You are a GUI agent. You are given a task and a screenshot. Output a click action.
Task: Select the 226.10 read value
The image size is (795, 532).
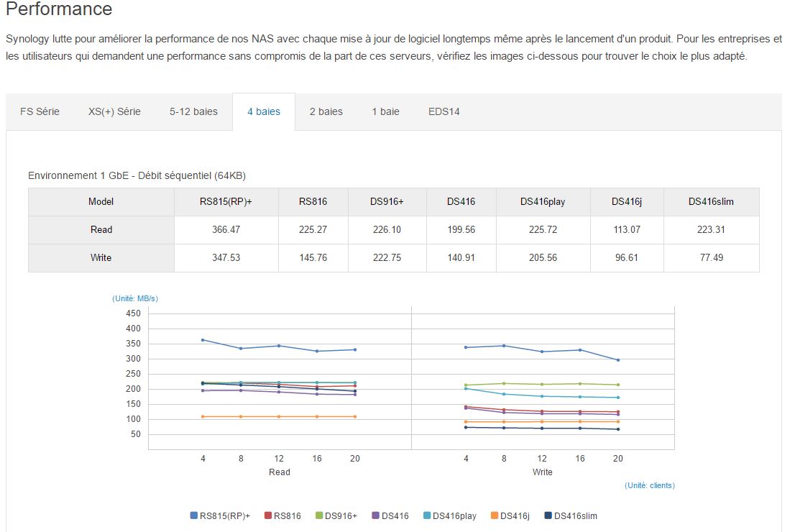[x=387, y=230]
